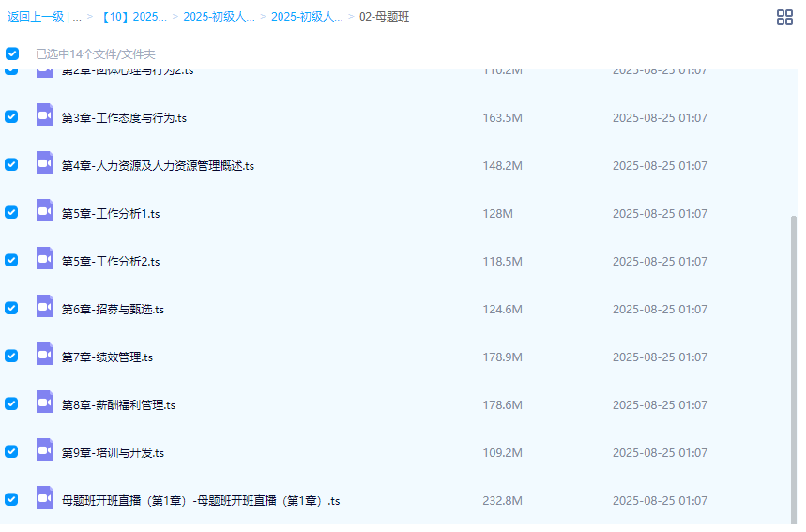
Task: Click current folder 02-母题班 breadcrumb
Action: 384,17
